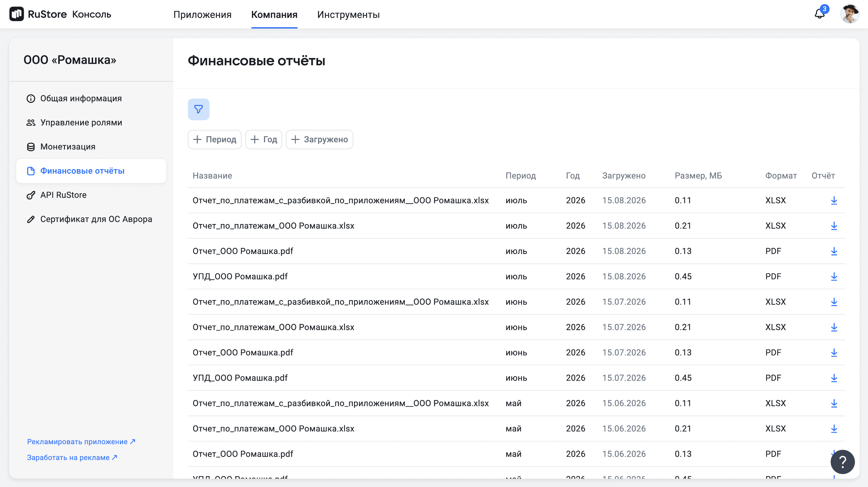Image resolution: width=868 pixels, height=487 pixels.
Task: Open the notifications bell
Action: click(x=820, y=14)
